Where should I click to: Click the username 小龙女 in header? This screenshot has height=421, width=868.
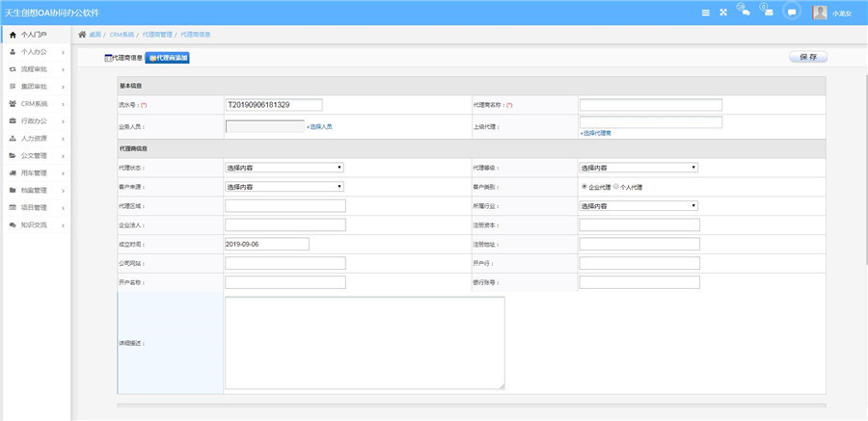(841, 13)
